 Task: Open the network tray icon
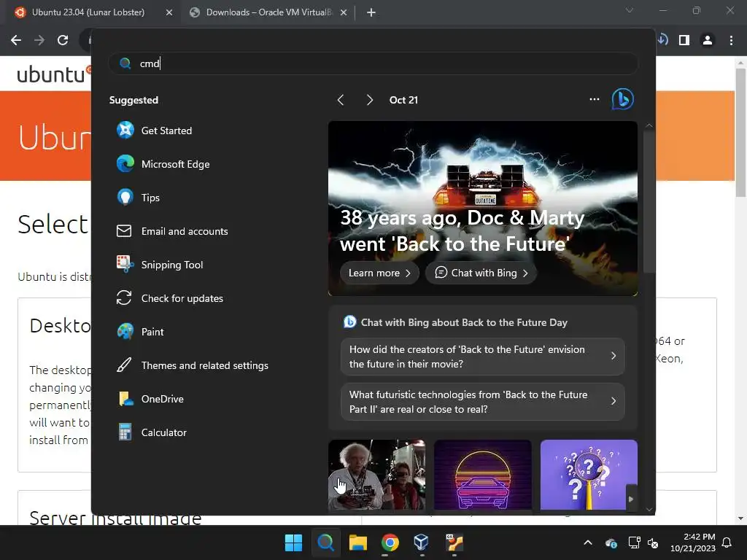(634, 542)
